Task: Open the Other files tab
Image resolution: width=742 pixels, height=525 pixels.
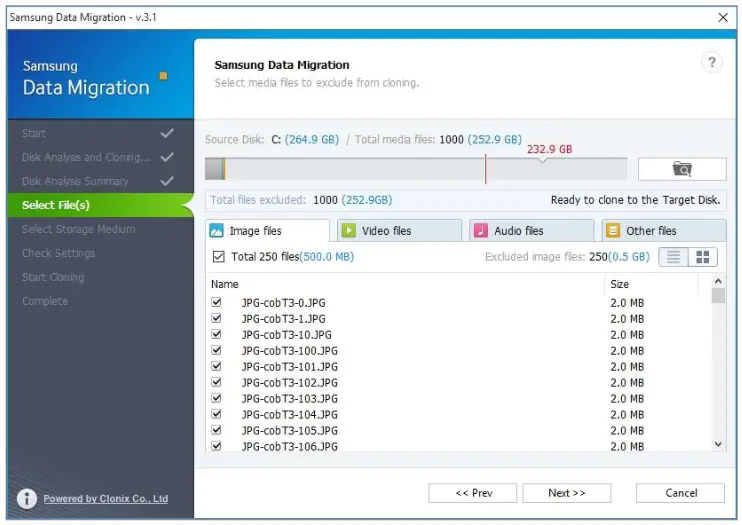Action: [663, 231]
